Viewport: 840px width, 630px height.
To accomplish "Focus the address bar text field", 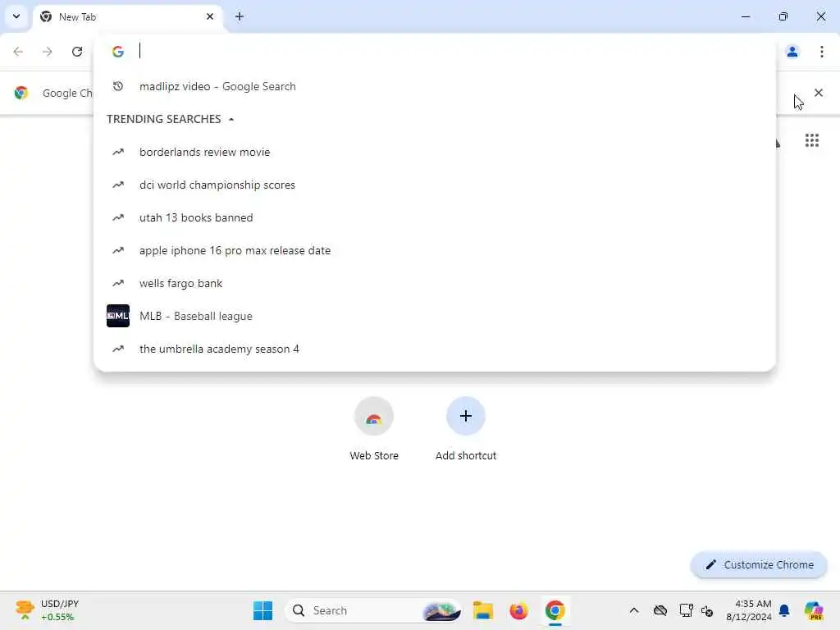I will pos(450,52).
